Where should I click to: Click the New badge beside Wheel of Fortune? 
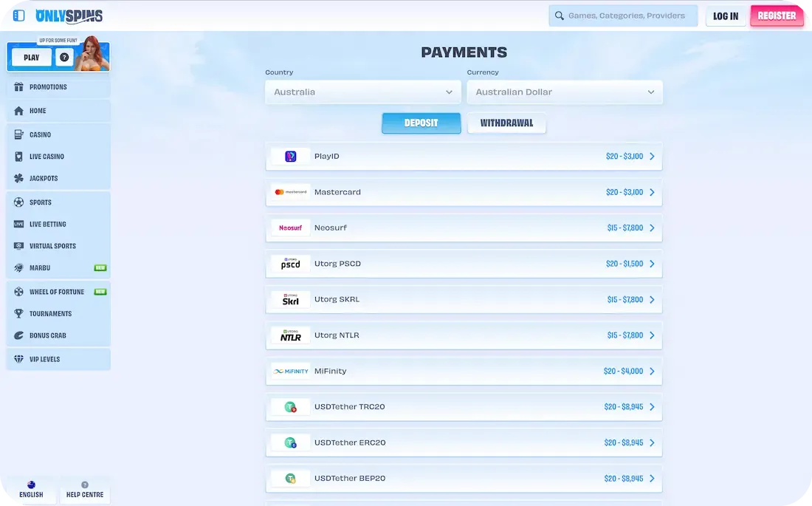(x=100, y=291)
